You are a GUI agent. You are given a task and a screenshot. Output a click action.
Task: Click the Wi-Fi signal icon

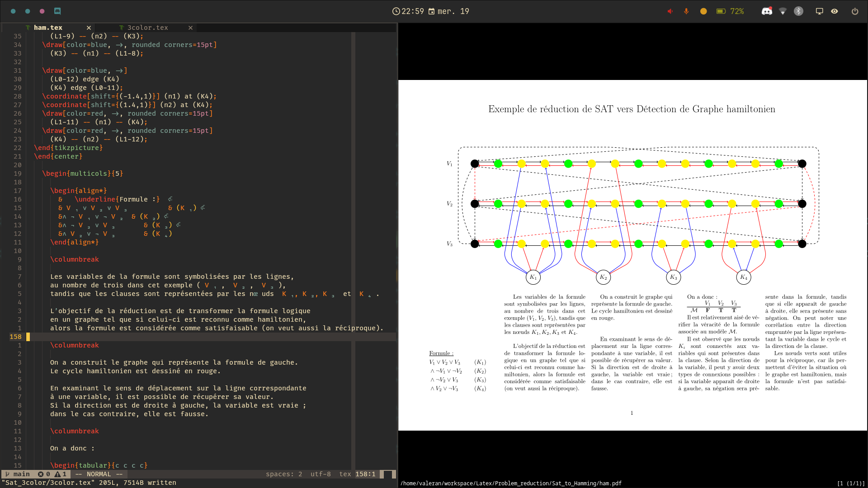[x=783, y=11]
